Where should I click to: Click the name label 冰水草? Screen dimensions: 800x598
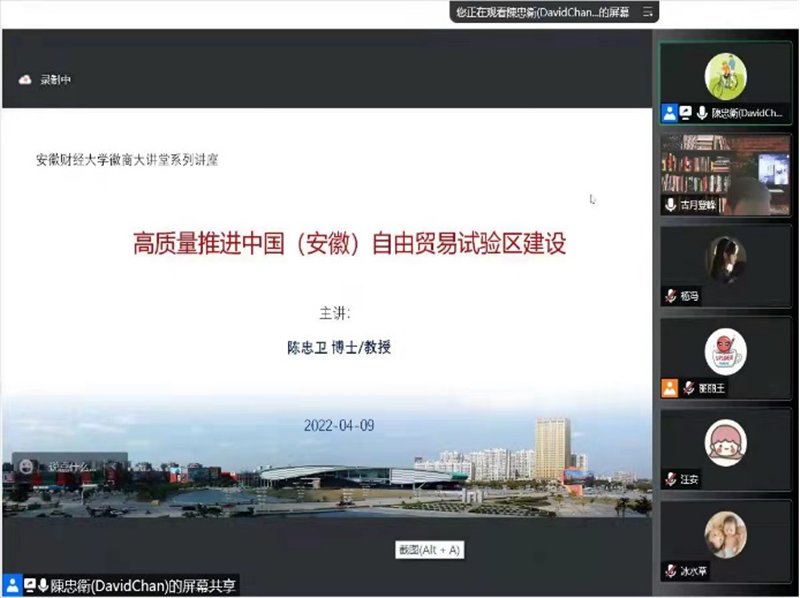[693, 571]
